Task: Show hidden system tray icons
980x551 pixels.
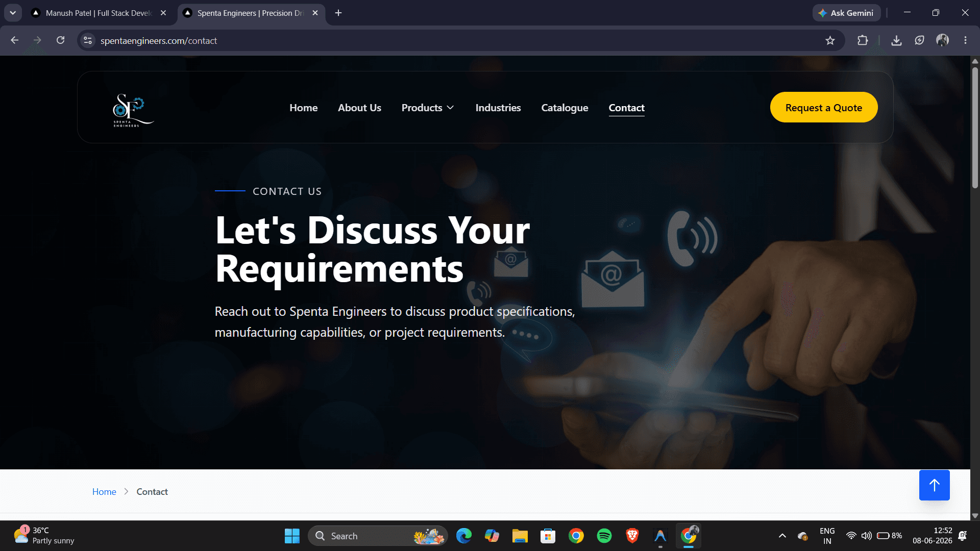Action: [x=782, y=536]
